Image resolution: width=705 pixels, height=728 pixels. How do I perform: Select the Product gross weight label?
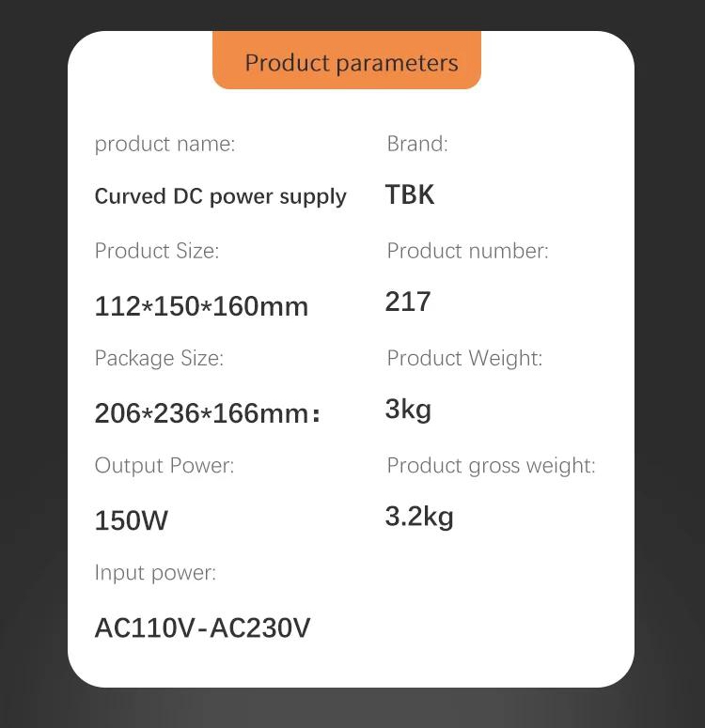491,466
